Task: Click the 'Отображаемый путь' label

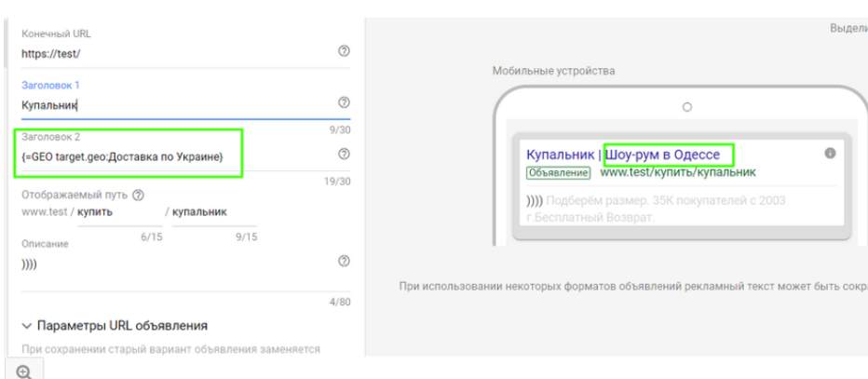Action: tap(75, 195)
